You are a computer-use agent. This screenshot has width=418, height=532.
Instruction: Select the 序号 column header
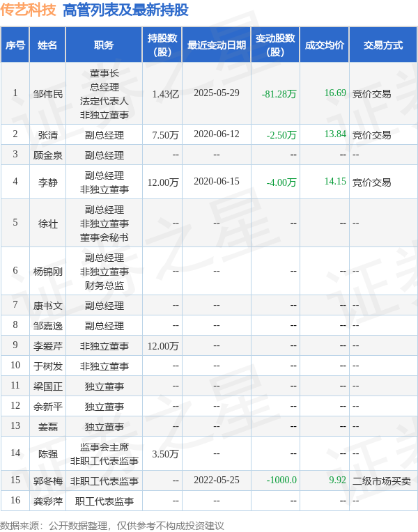(15, 45)
